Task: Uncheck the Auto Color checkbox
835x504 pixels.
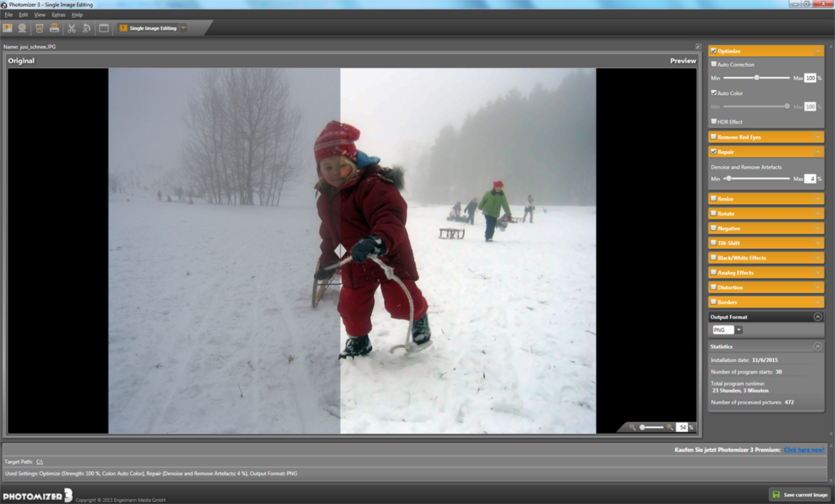Action: (x=714, y=92)
